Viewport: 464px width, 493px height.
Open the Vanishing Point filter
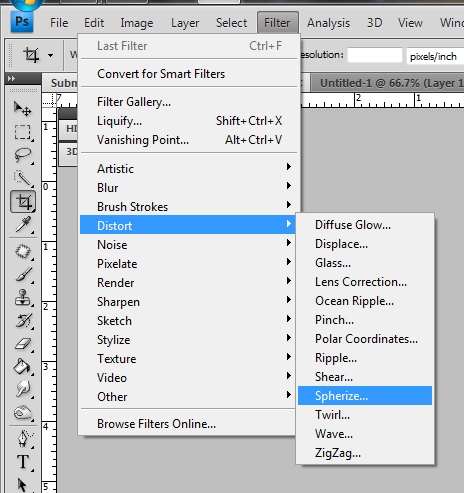tap(188, 140)
